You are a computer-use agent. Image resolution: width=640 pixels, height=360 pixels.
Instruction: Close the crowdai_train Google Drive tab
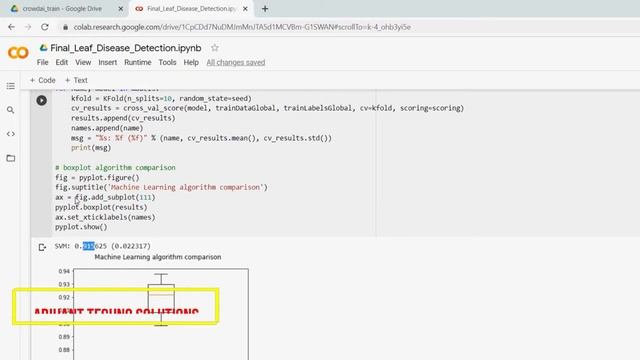tap(121, 9)
